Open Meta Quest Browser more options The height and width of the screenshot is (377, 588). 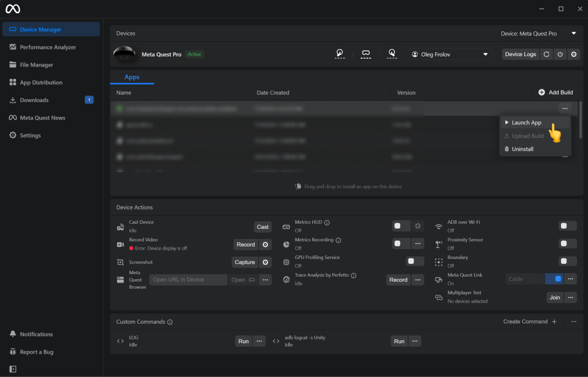click(266, 280)
